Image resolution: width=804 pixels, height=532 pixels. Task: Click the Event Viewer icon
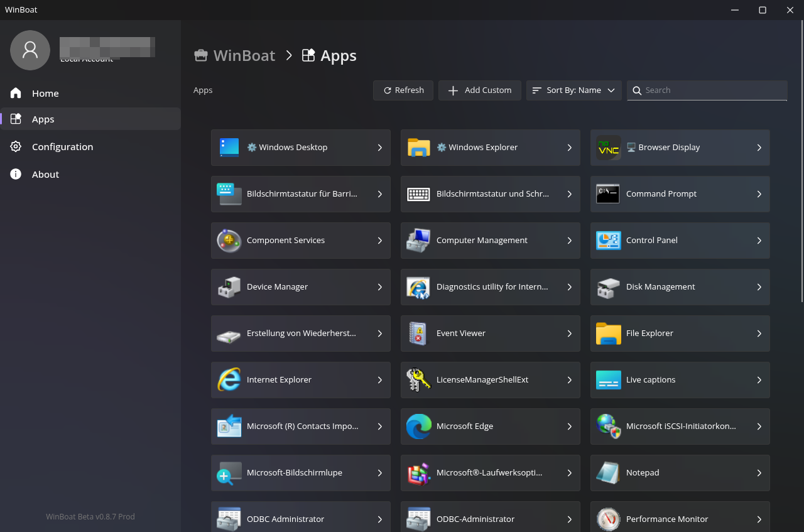(418, 334)
